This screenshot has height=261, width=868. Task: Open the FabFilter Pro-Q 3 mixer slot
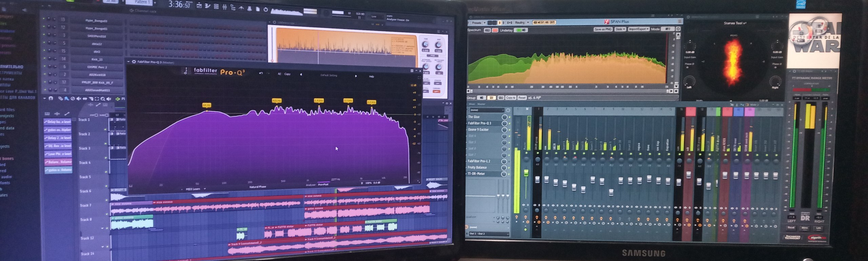pos(479,123)
